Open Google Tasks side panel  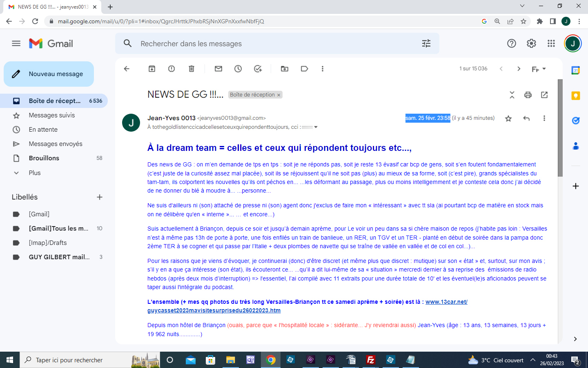pyautogui.click(x=576, y=121)
